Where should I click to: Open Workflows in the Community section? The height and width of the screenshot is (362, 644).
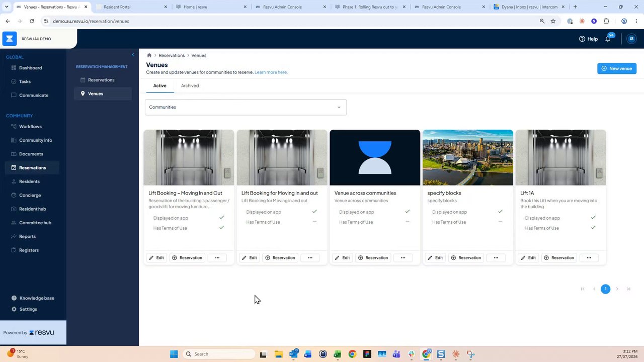click(30, 127)
